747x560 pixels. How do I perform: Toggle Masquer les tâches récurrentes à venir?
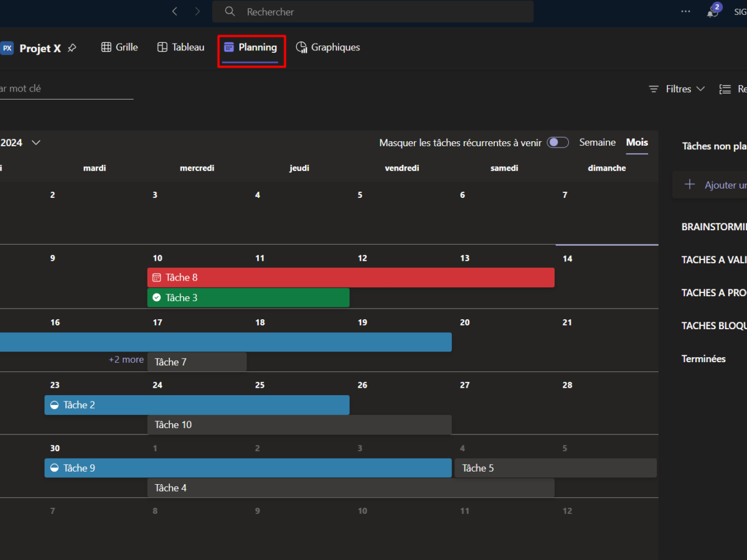click(557, 142)
